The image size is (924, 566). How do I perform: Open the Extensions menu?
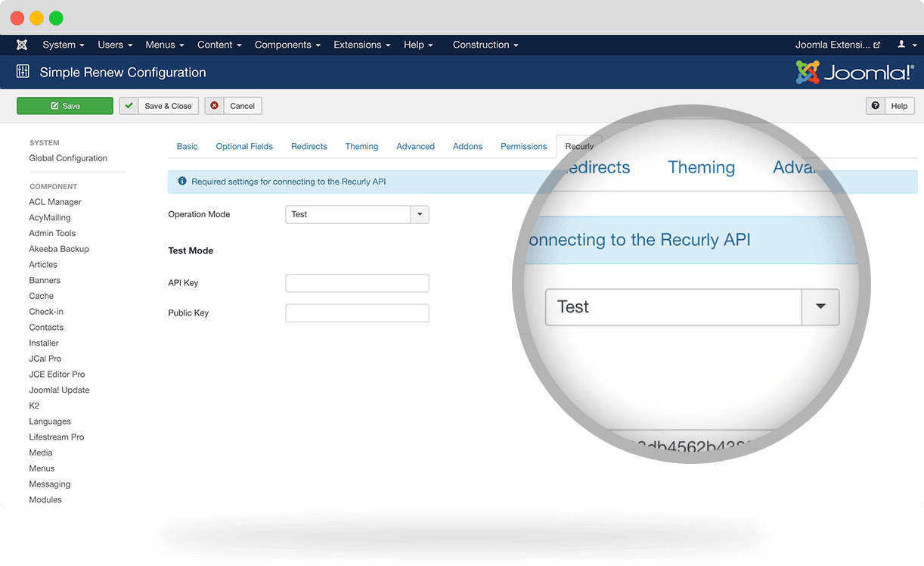coord(361,45)
